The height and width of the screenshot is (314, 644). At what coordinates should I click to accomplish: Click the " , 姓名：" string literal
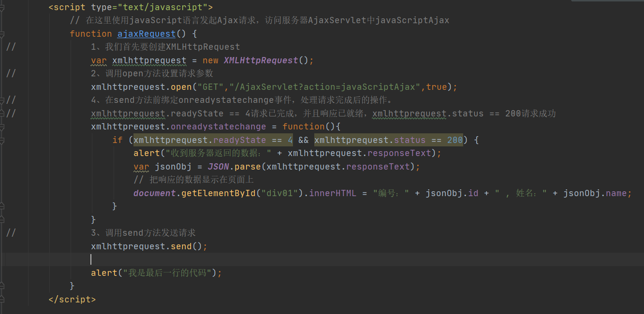tap(521, 193)
